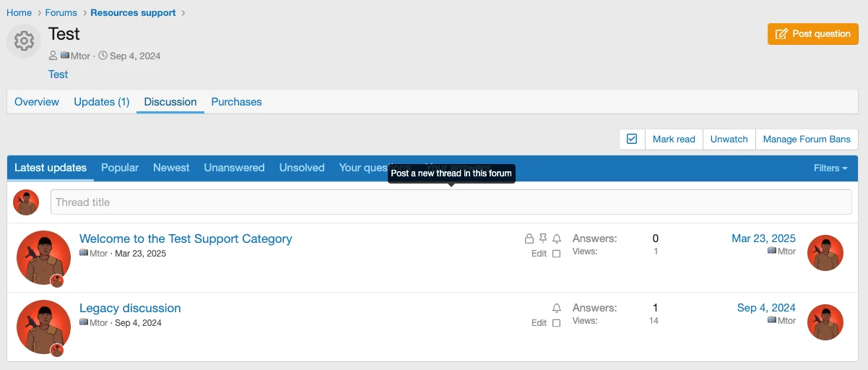Open the last poster avatar for Welcome thread
Screen dimensions: 868x370
825,253
